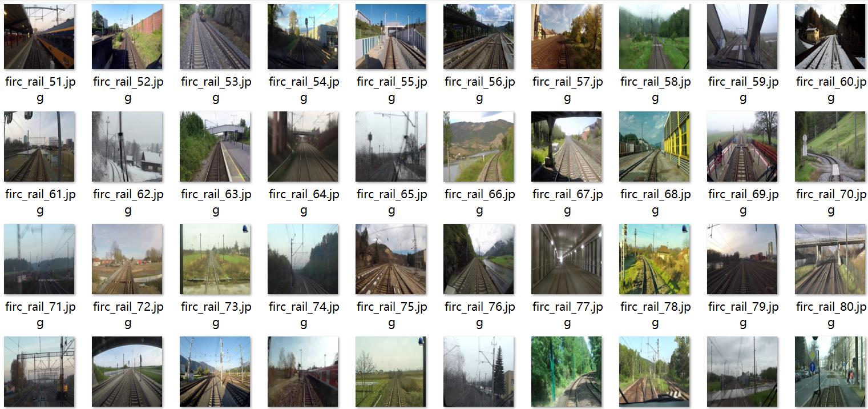Choose the firc_rail_70.jpg green hillside thumbnail

pyautogui.click(x=830, y=147)
